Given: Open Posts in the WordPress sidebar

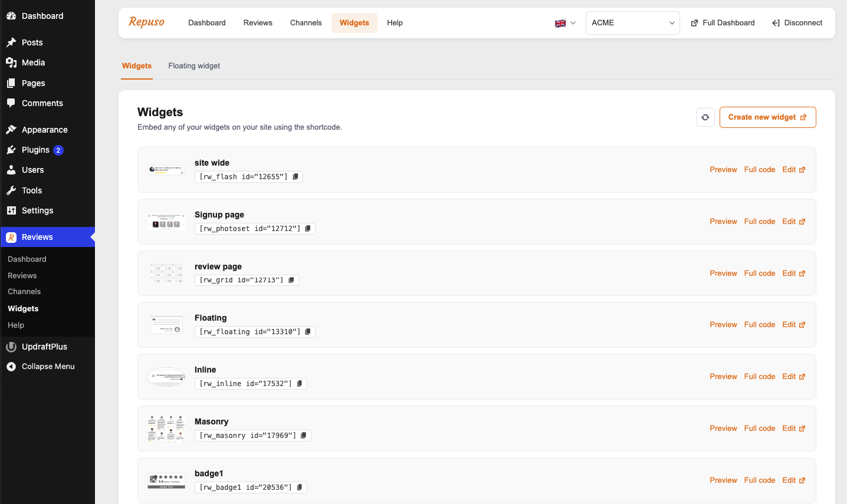Looking at the screenshot, I should [x=47, y=42].
